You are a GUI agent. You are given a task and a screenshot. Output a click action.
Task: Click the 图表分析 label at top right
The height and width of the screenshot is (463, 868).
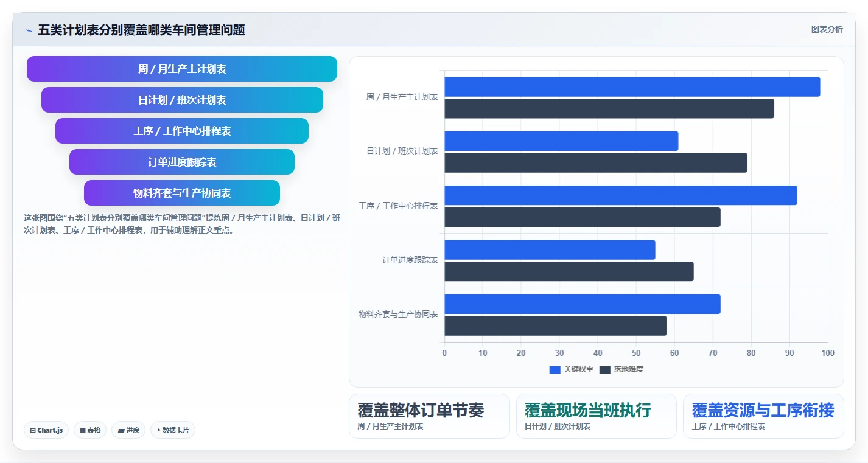pyautogui.click(x=827, y=29)
